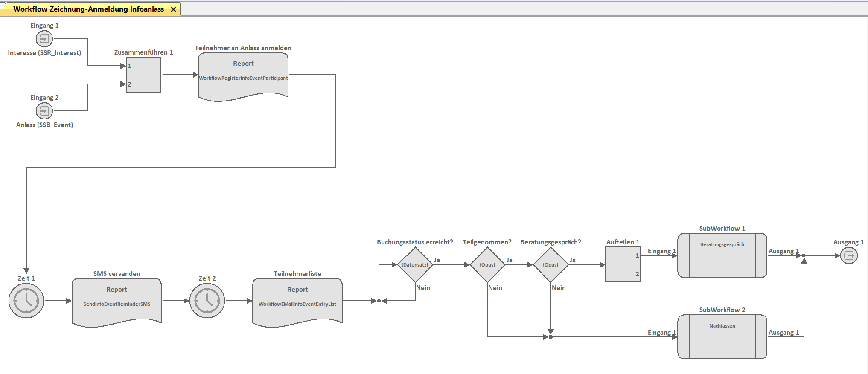Select the Aufteilen 1 split box
The image size is (868, 374).
click(x=623, y=264)
